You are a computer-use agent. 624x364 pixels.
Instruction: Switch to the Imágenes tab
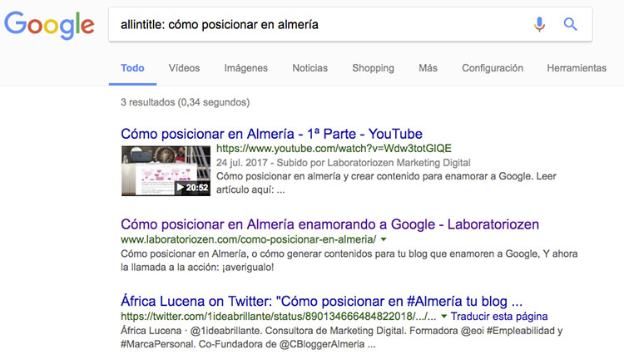tap(246, 68)
